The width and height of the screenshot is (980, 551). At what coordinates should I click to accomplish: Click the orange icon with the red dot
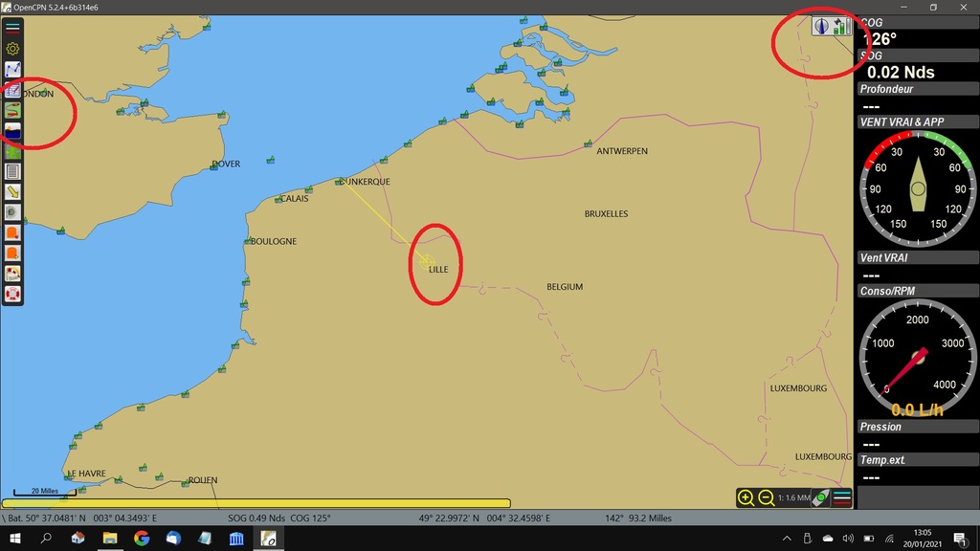[12, 233]
